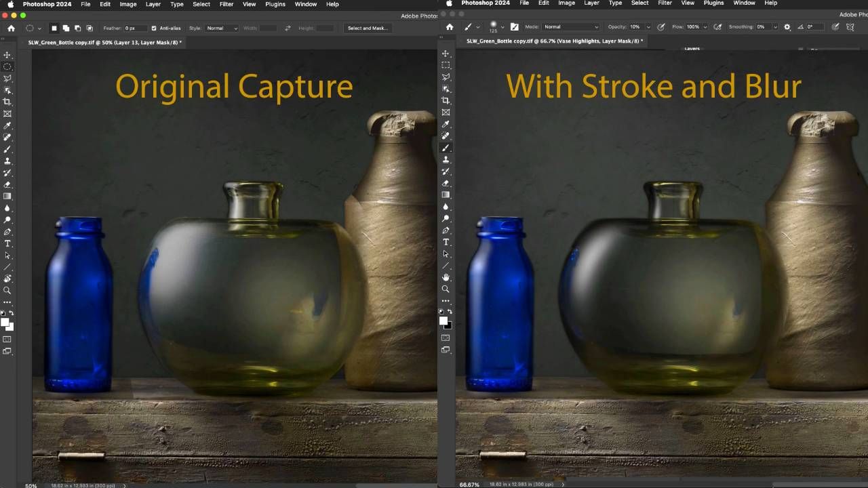868x488 pixels.
Task: Enable Subtract from selection mode
Action: pos(78,28)
